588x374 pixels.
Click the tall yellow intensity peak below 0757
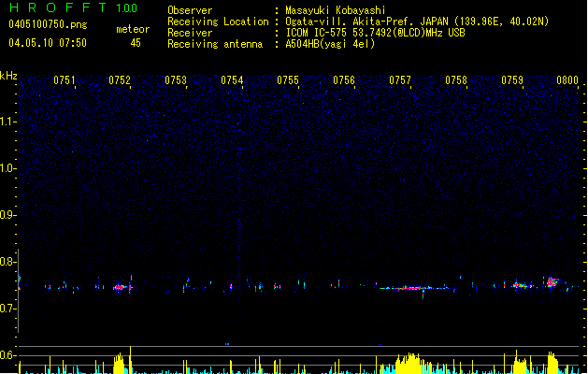point(409,363)
